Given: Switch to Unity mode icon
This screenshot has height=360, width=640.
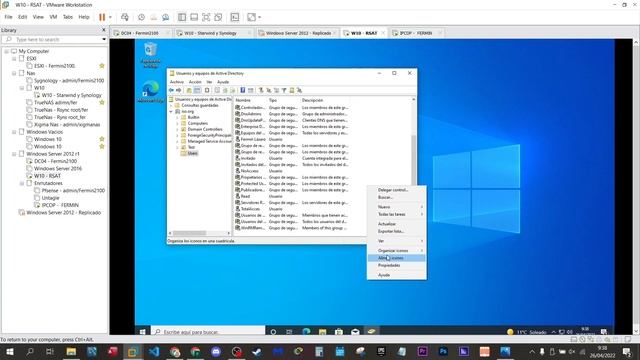Looking at the screenshot, I should coord(218,17).
